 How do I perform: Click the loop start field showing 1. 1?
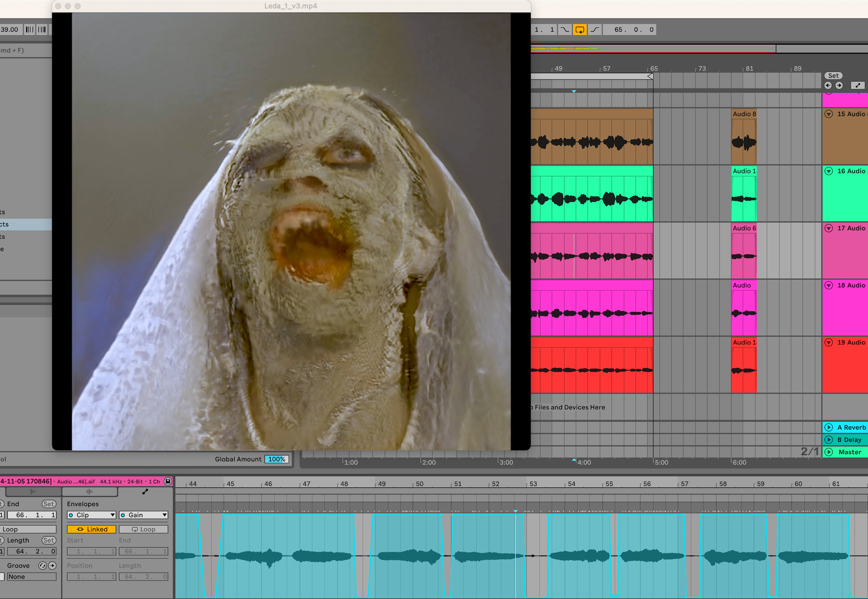544,29
